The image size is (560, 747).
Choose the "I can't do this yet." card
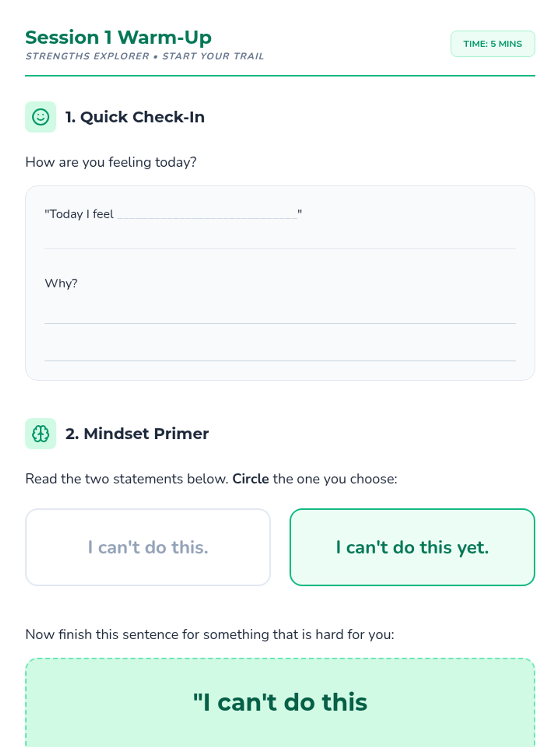(412, 547)
